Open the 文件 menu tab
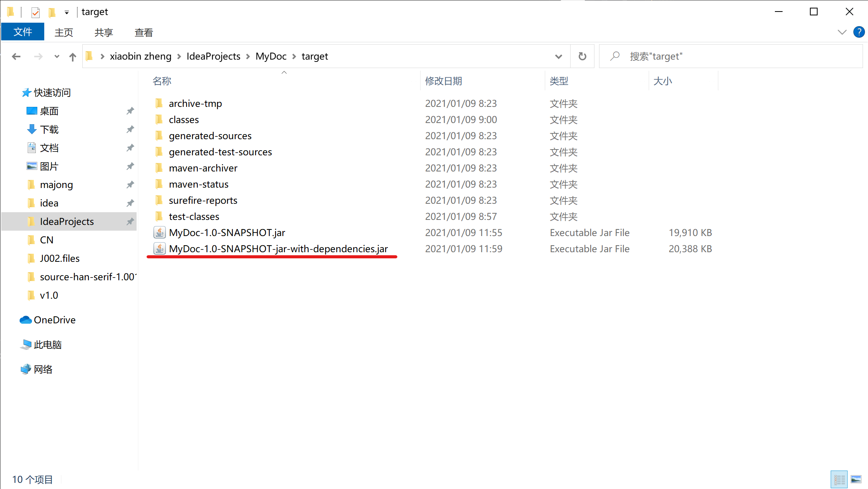This screenshot has height=489, width=868. (x=23, y=32)
